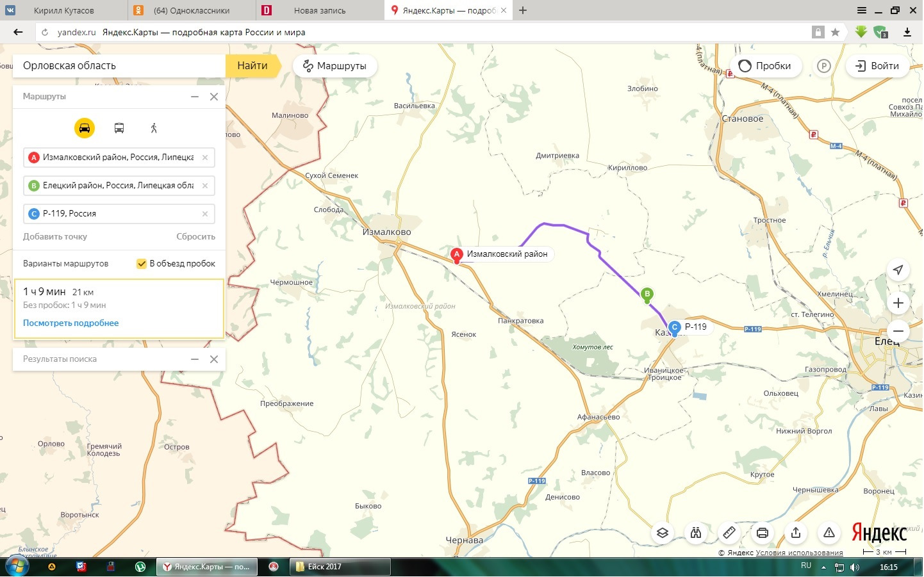Click the Найти search button

(x=252, y=66)
